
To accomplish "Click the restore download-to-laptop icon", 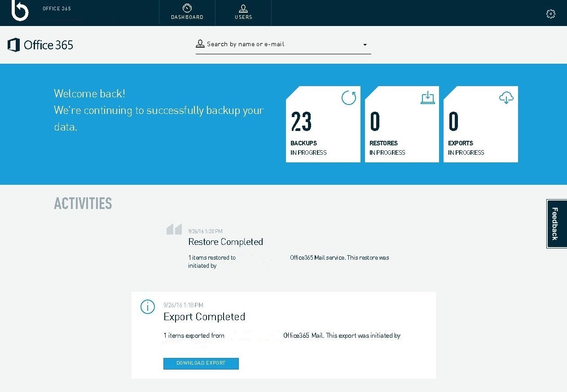I will click(x=428, y=97).
